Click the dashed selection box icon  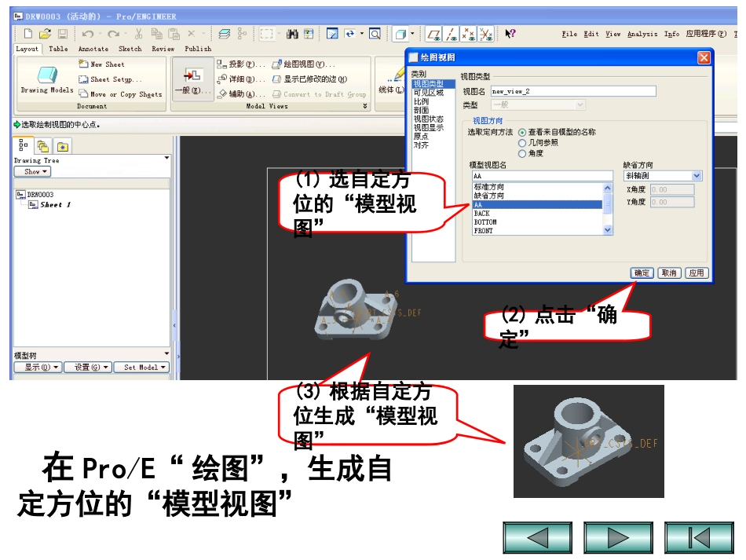[x=266, y=34]
